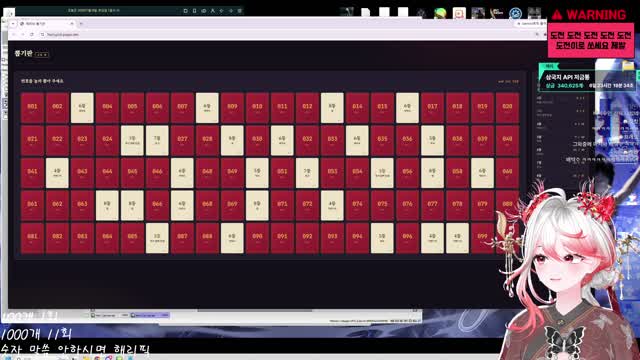Click the browser reload icon

tap(32, 35)
